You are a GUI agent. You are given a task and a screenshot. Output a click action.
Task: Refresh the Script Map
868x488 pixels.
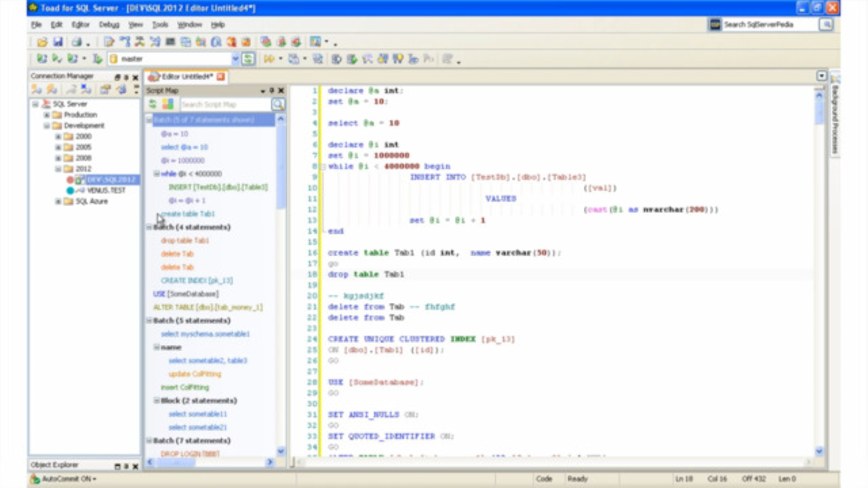(153, 104)
